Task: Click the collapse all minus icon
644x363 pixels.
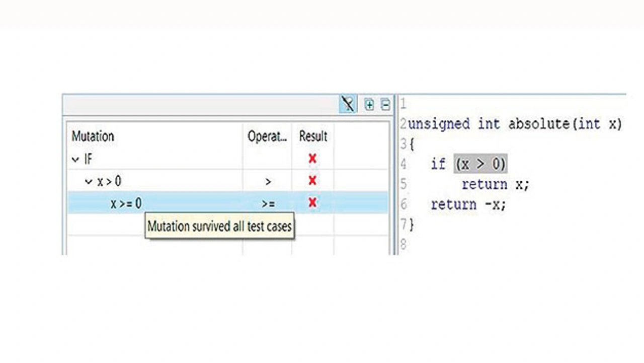Action: [x=385, y=105]
